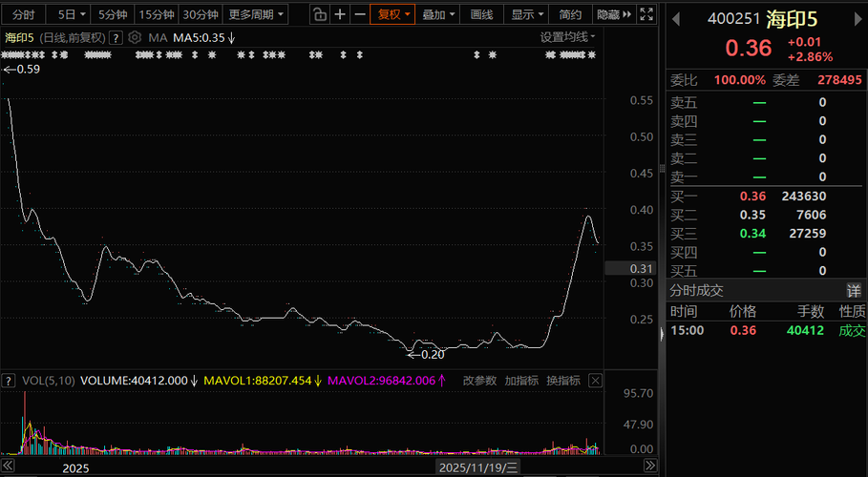Open 复权 adjustment dropdown

[x=393, y=14]
